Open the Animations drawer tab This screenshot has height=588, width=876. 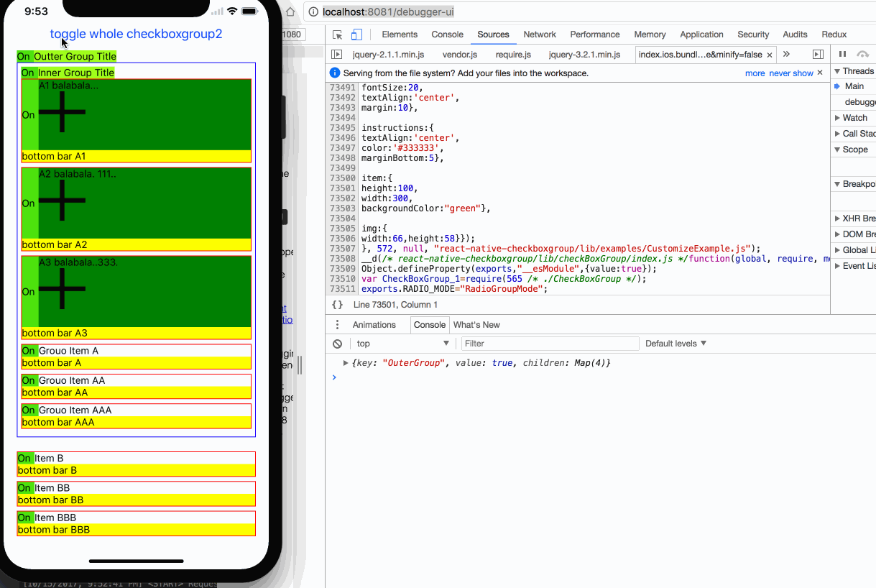click(374, 325)
